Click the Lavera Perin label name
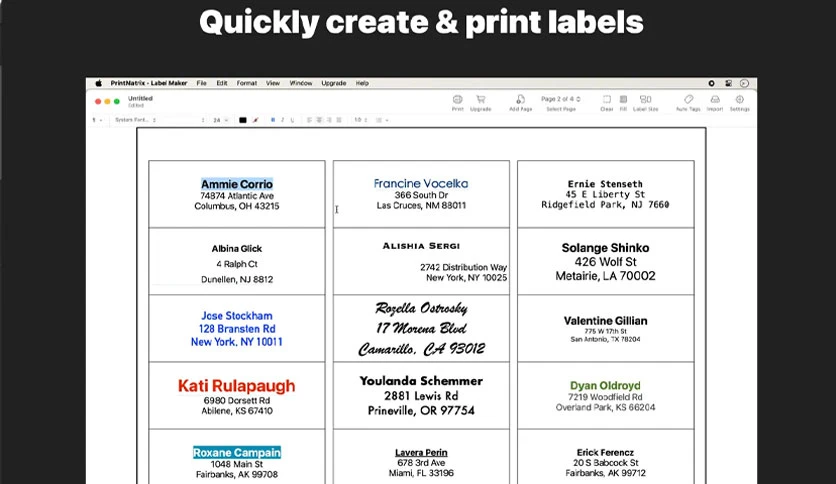 pyautogui.click(x=421, y=453)
